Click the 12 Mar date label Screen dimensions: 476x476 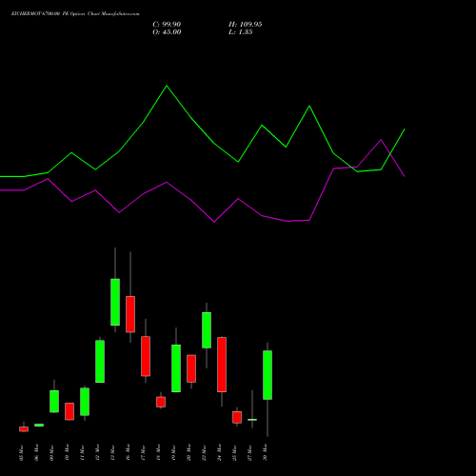coord(97,452)
